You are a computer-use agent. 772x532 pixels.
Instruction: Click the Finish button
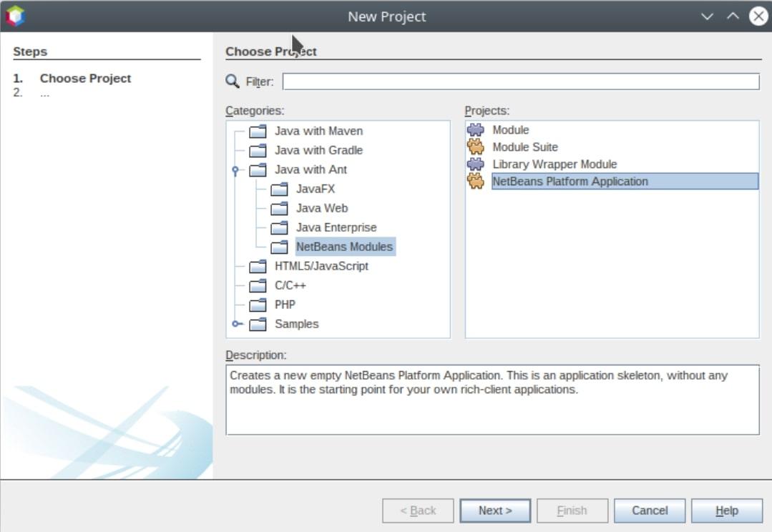coord(572,511)
